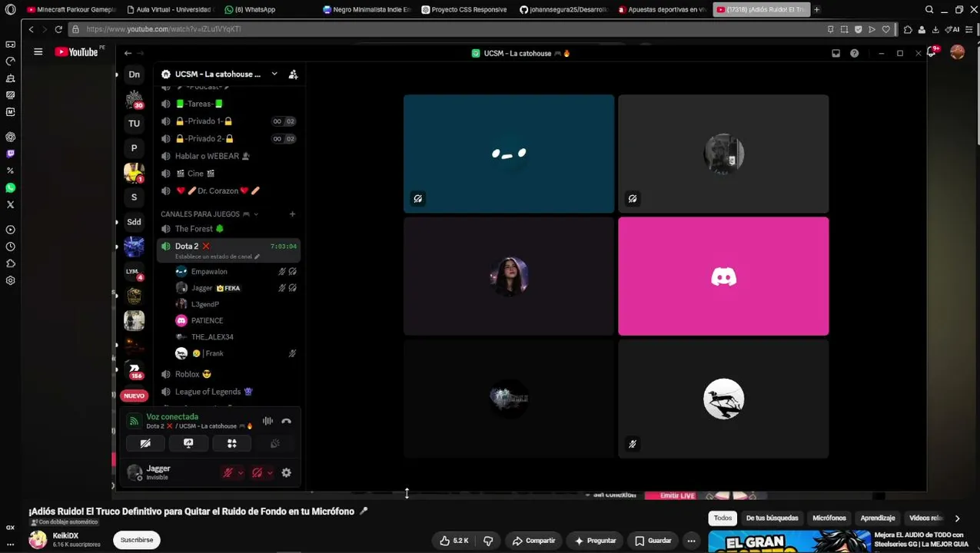
Task: Select PATIENCE's pink Discord video tile
Action: (x=723, y=276)
